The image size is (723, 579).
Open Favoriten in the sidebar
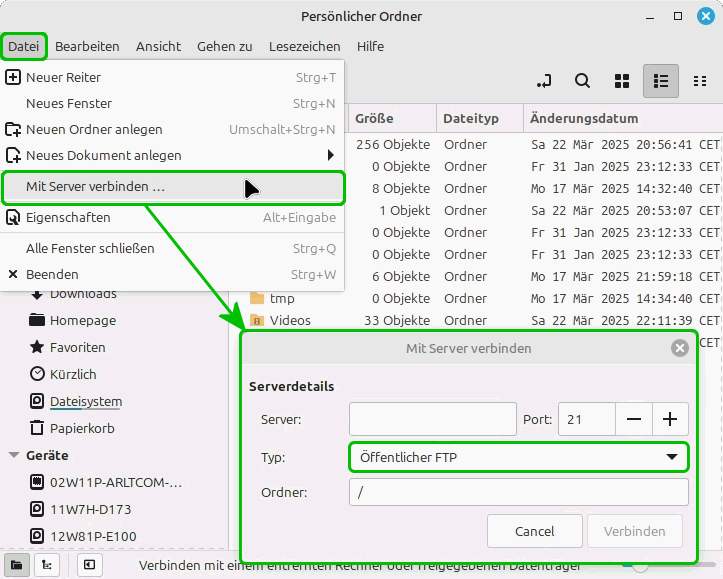(x=77, y=347)
